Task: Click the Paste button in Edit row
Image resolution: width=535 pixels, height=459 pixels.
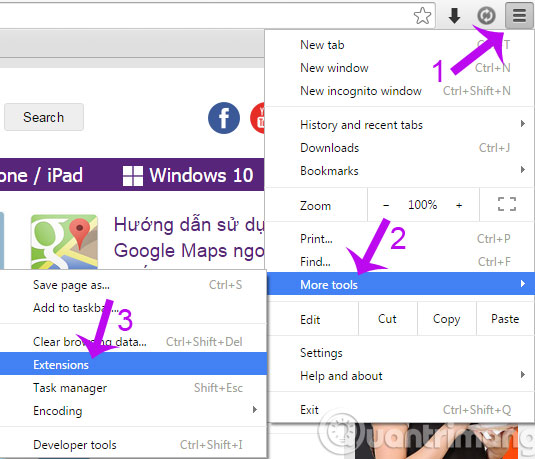Action: point(505,319)
